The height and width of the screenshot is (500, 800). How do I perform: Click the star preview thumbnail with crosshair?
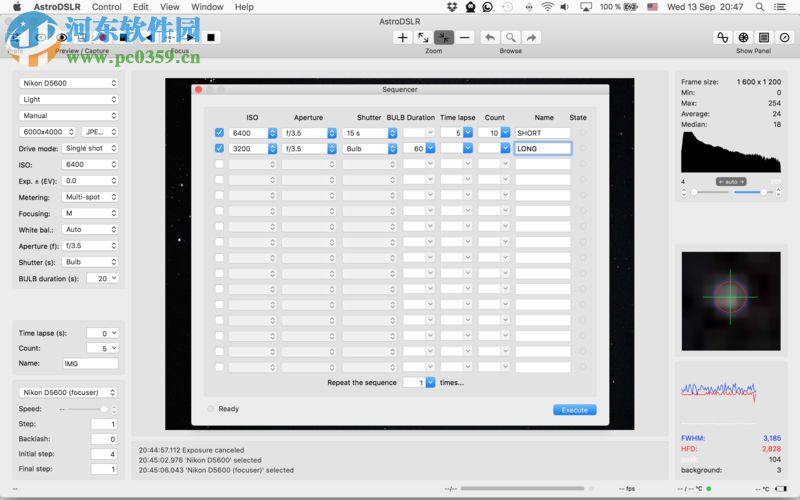tap(731, 301)
